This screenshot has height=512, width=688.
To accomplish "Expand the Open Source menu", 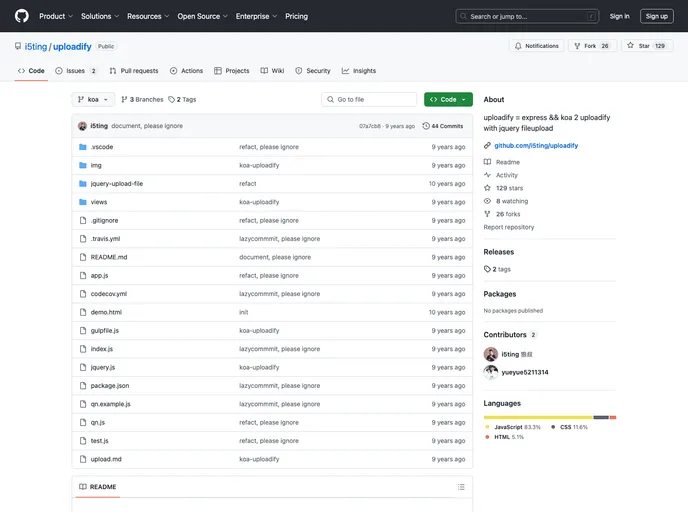I will pos(202,16).
